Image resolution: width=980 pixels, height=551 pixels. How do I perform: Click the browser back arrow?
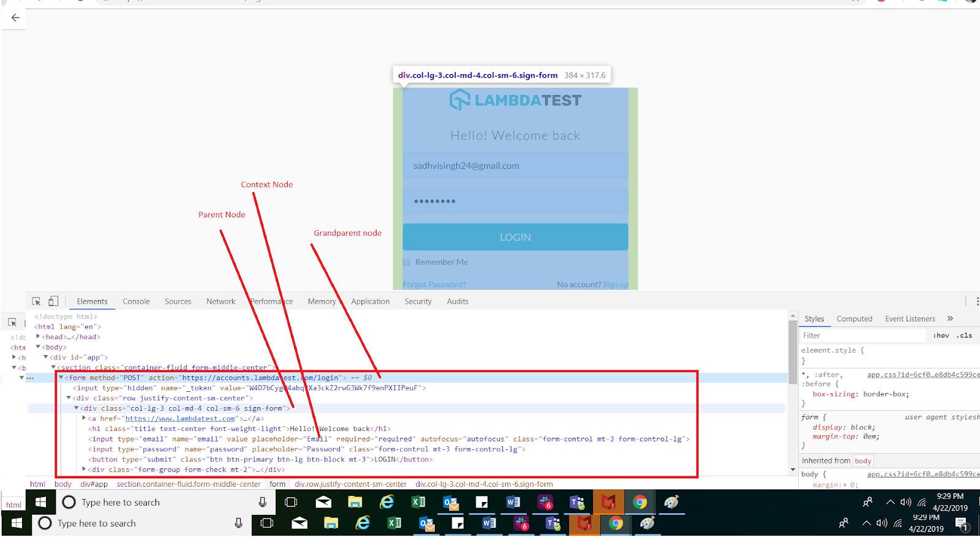point(15,18)
